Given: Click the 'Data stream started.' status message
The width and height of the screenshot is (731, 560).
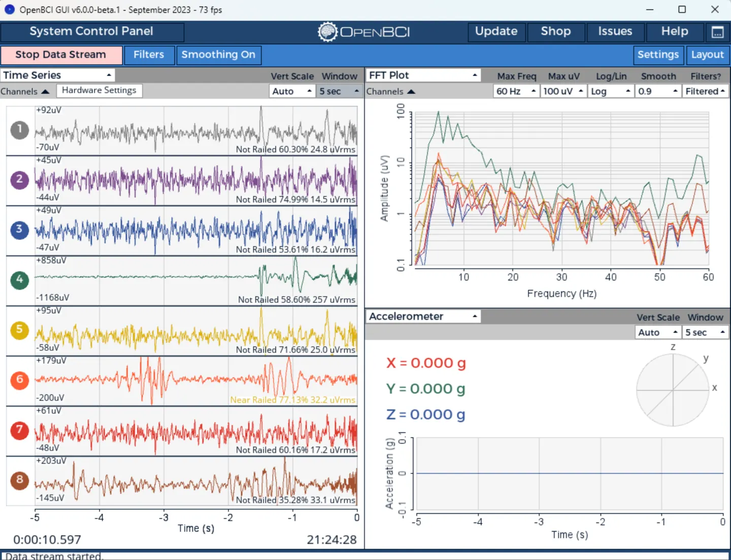Looking at the screenshot, I should click(54, 556).
